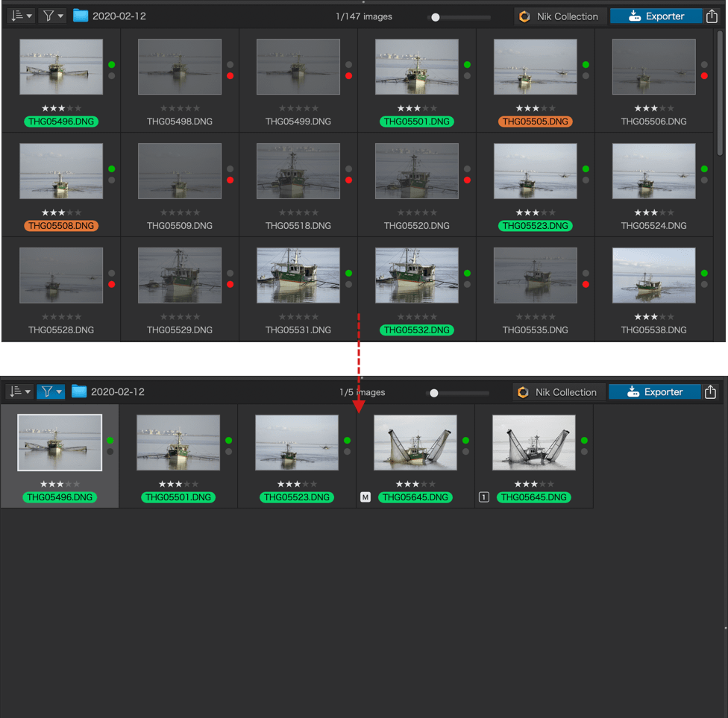The height and width of the screenshot is (718, 728).
Task: Toggle the red reject dot on THG05535.DNG
Action: (x=586, y=285)
